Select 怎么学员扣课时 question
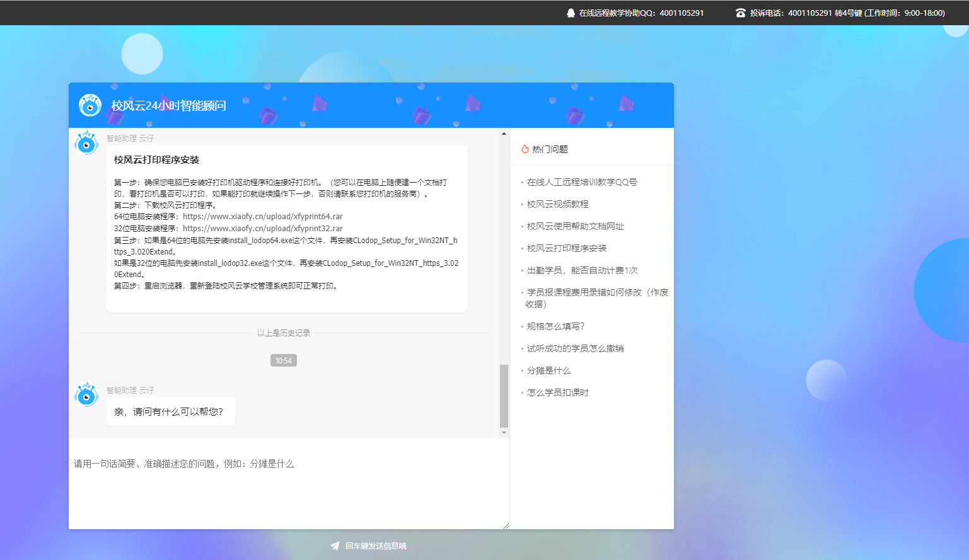This screenshot has width=969, height=560. click(x=557, y=392)
